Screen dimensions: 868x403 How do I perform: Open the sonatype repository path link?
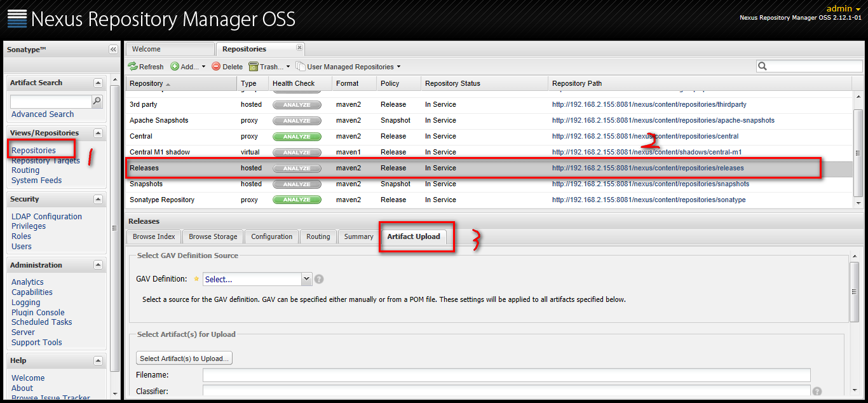click(649, 200)
